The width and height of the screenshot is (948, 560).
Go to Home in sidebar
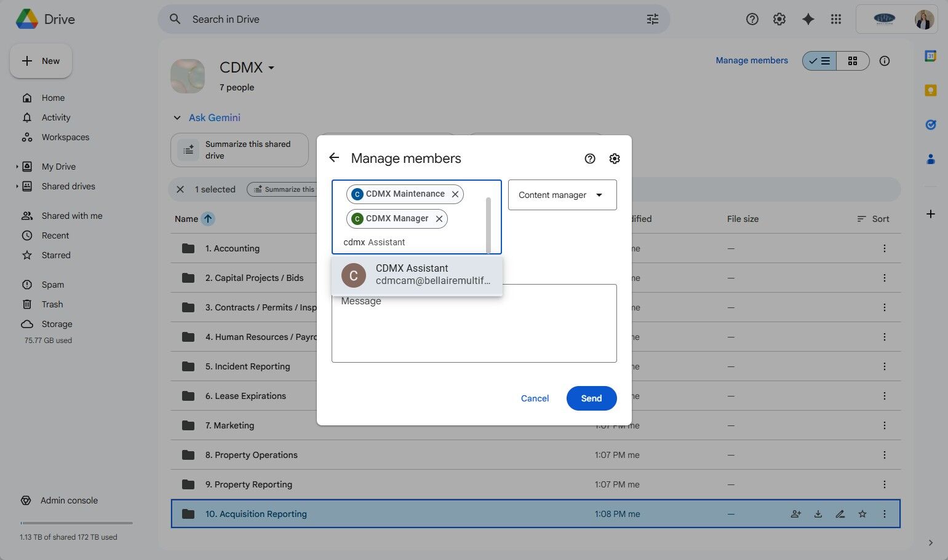[53, 98]
